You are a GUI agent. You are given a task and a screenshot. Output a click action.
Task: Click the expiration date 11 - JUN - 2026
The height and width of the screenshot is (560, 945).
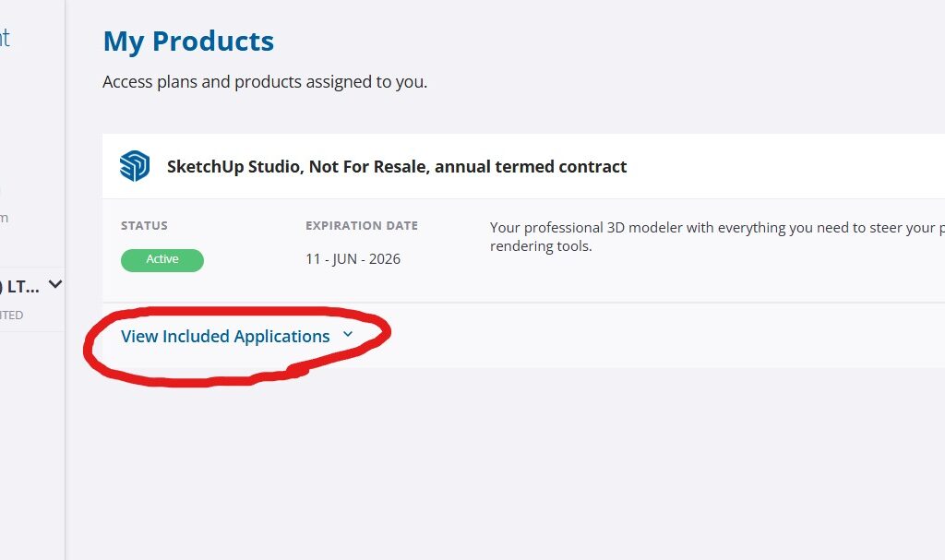click(x=353, y=259)
